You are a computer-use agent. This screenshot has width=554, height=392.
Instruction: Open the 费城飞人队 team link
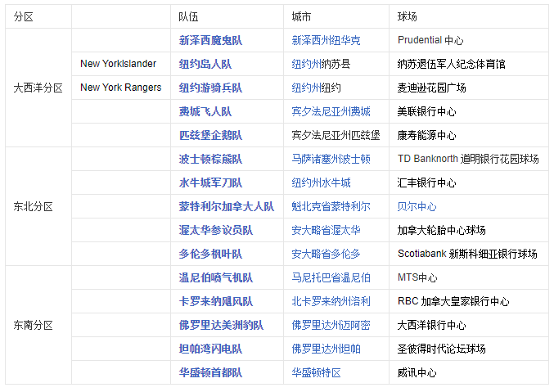[205, 111]
